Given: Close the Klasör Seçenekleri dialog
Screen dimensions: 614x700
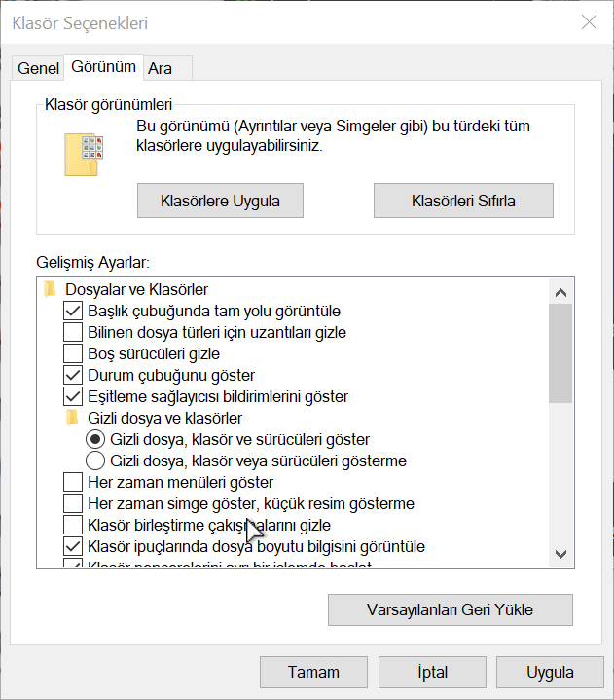Looking at the screenshot, I should (x=589, y=21).
